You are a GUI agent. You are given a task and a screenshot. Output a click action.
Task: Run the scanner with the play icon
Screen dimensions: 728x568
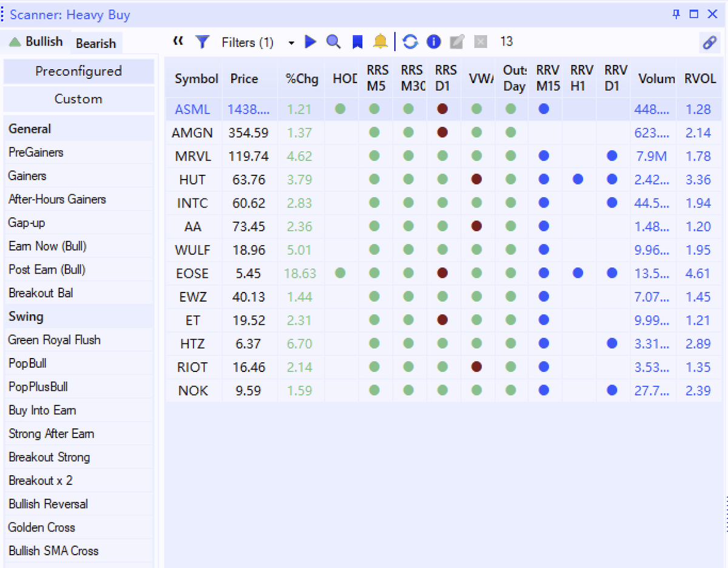pos(311,42)
